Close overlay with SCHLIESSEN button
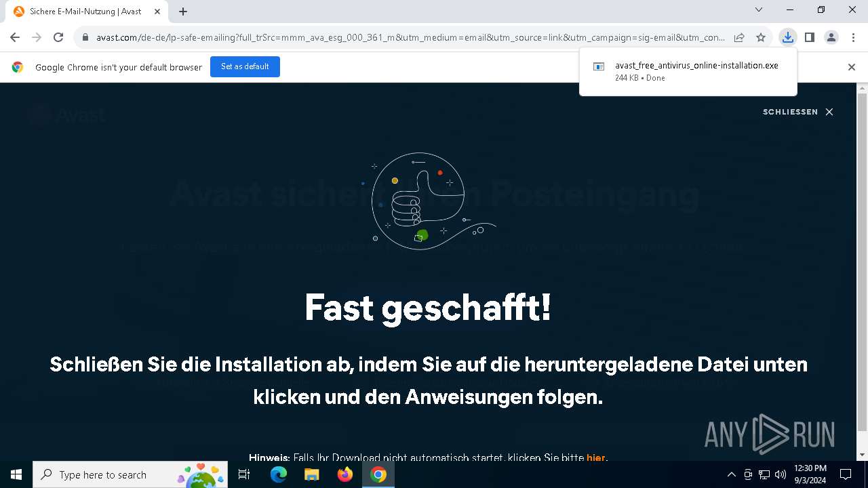The image size is (868, 488). [797, 112]
